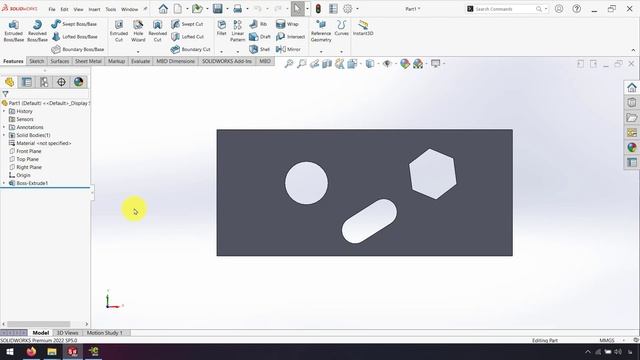640x360 pixels.
Task: Open the Hide/Show Items eye icon
Action: (x=387, y=64)
